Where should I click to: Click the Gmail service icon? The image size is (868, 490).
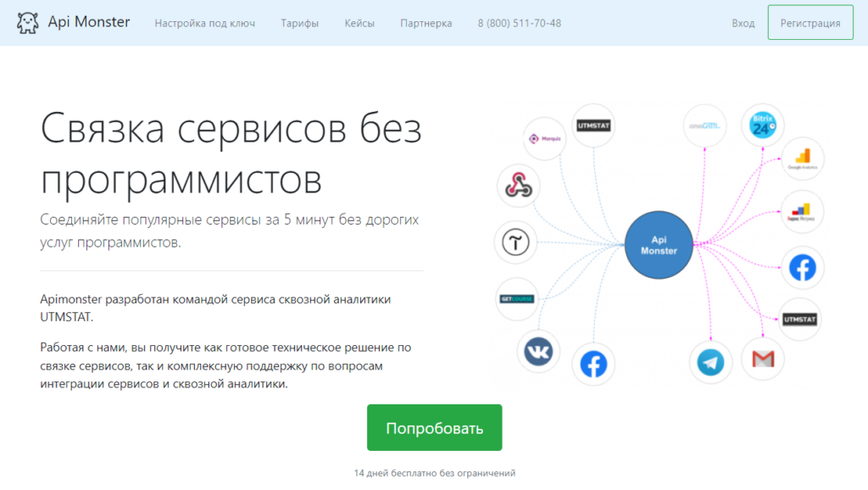[x=763, y=359]
